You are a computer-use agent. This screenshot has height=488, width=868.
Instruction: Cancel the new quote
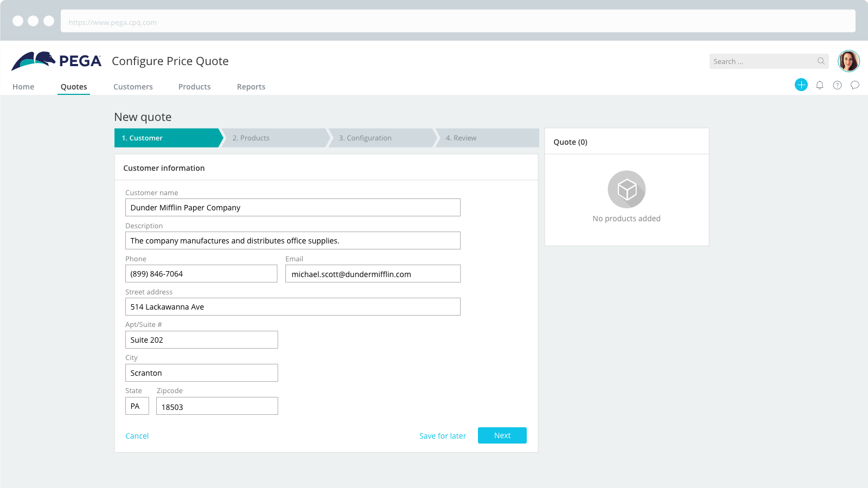click(x=137, y=436)
